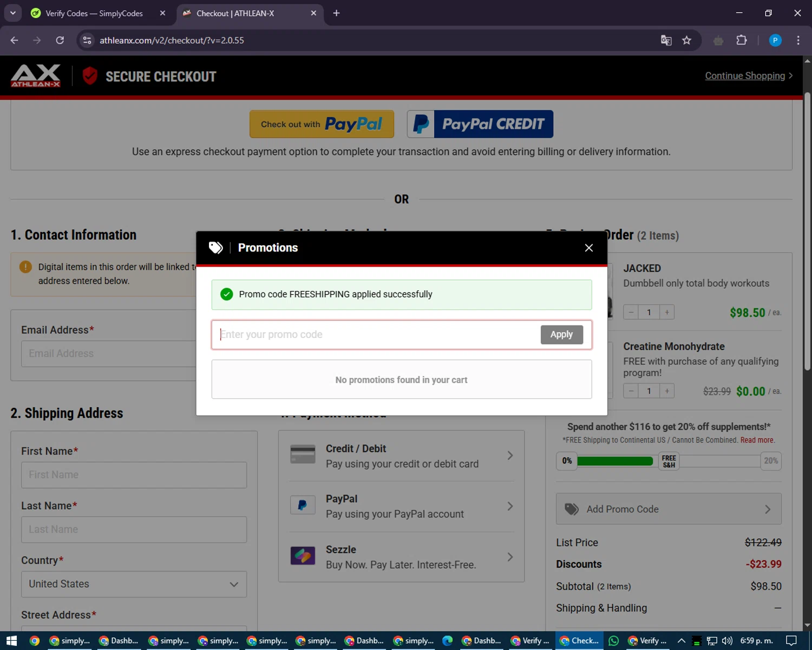
Task: Click the Sezzle logo icon
Action: pyautogui.click(x=303, y=556)
